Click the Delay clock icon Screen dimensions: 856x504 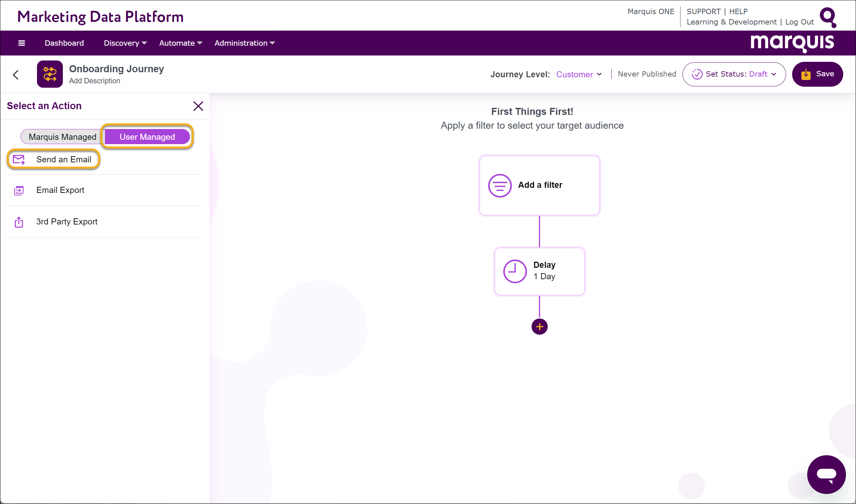(515, 271)
